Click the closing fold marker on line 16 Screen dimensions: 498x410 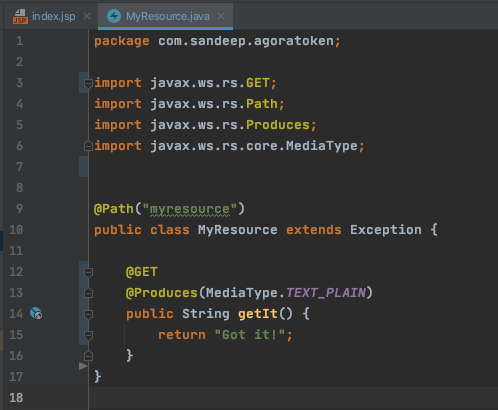[x=88, y=356]
